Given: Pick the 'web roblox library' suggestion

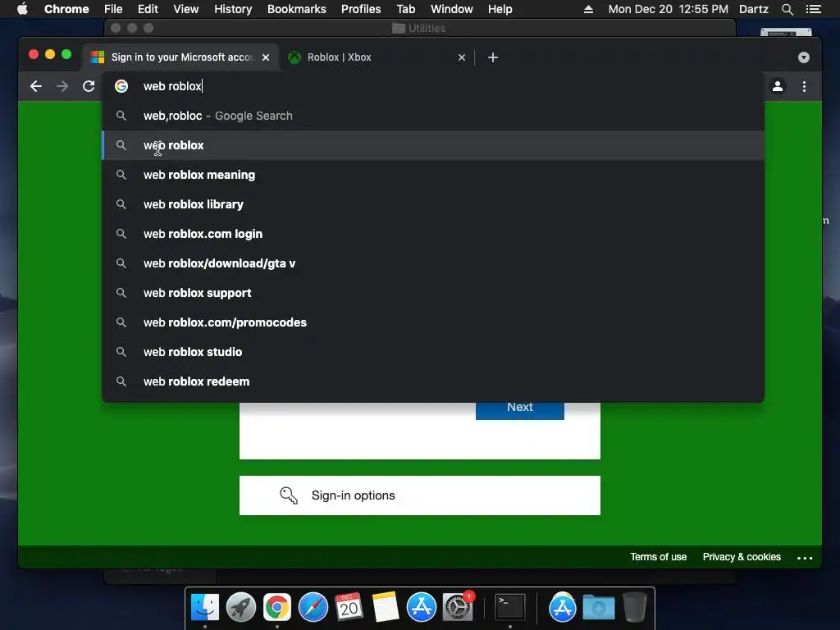Looking at the screenshot, I should click(x=433, y=204).
